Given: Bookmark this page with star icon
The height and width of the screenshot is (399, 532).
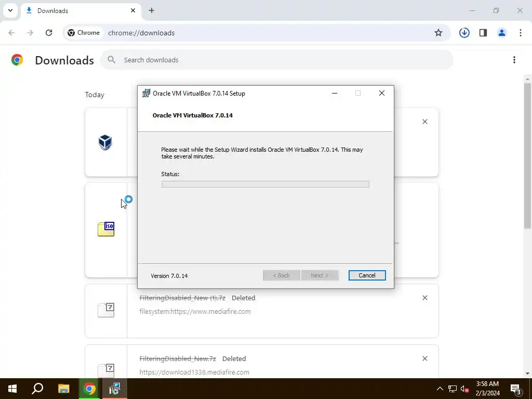Looking at the screenshot, I should coord(438,33).
